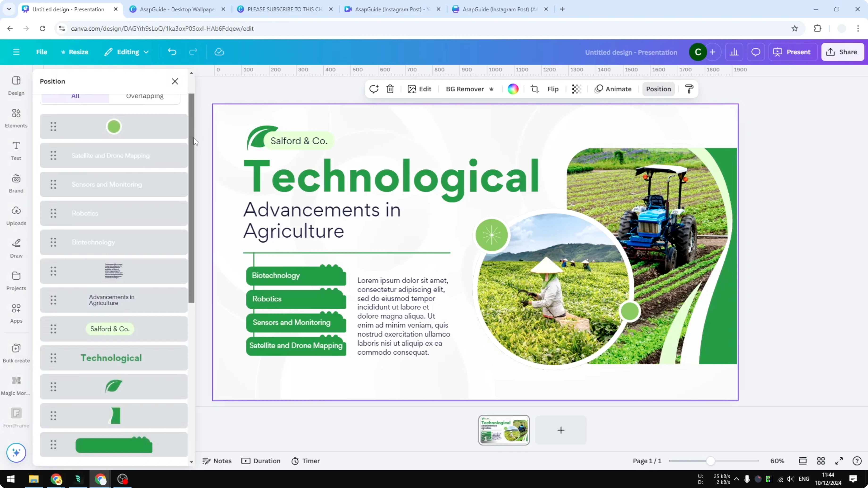The width and height of the screenshot is (868, 488).
Task: Select the page 1 thumbnail
Action: click(x=504, y=430)
